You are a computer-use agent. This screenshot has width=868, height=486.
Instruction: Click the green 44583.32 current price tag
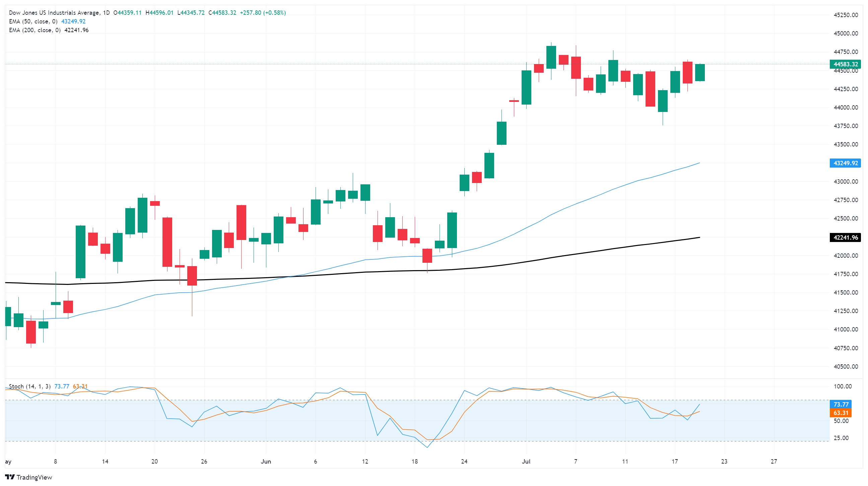[845, 64]
